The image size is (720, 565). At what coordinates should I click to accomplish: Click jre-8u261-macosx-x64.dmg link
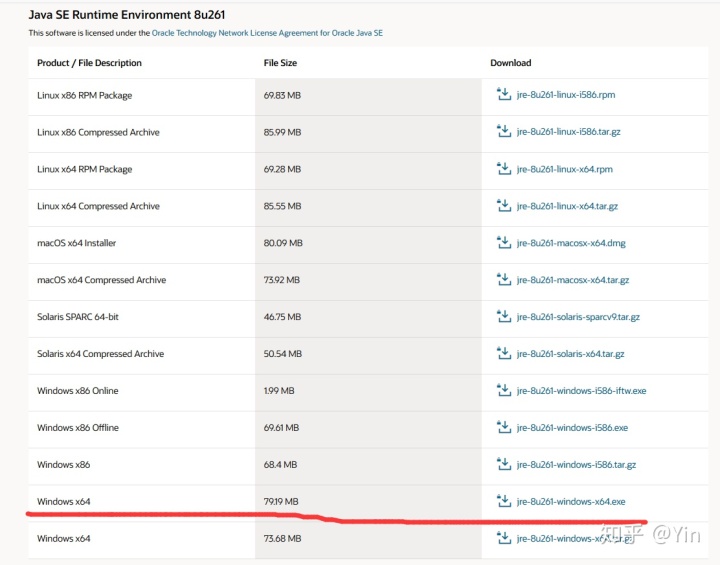(571, 243)
